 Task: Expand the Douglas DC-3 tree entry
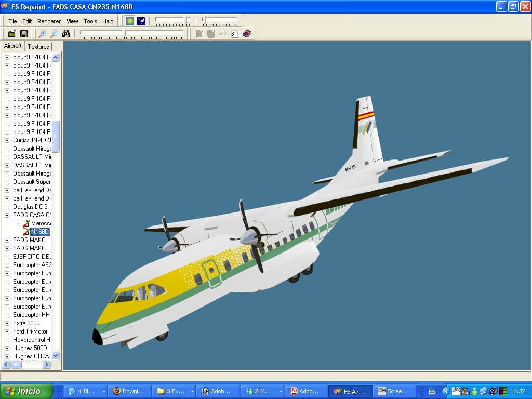pyautogui.click(x=6, y=207)
